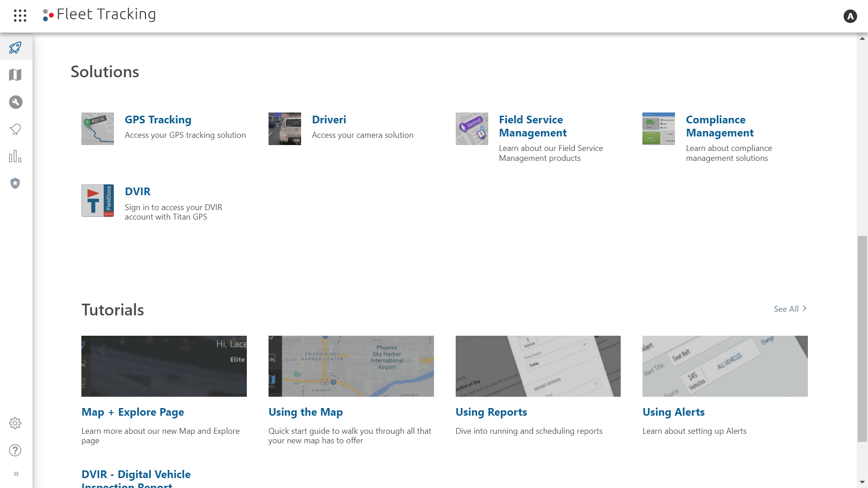The height and width of the screenshot is (488, 868).
Task: Click the Driveri camera thumbnail image
Action: (285, 129)
